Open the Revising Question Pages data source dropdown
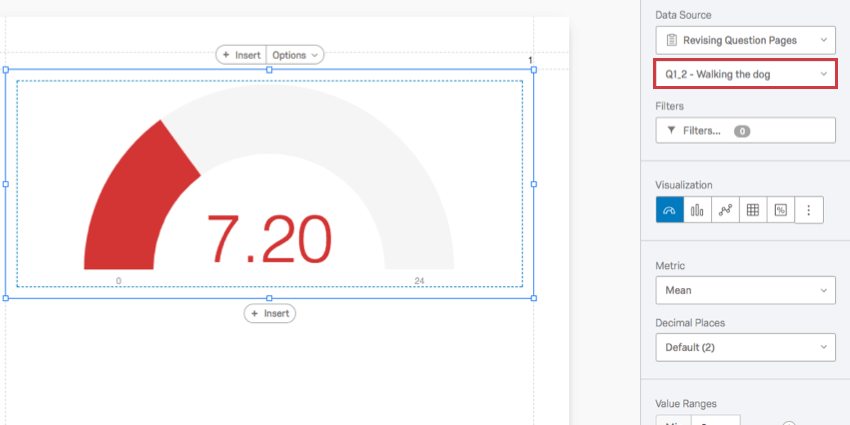The width and height of the screenshot is (850, 425). pos(745,40)
